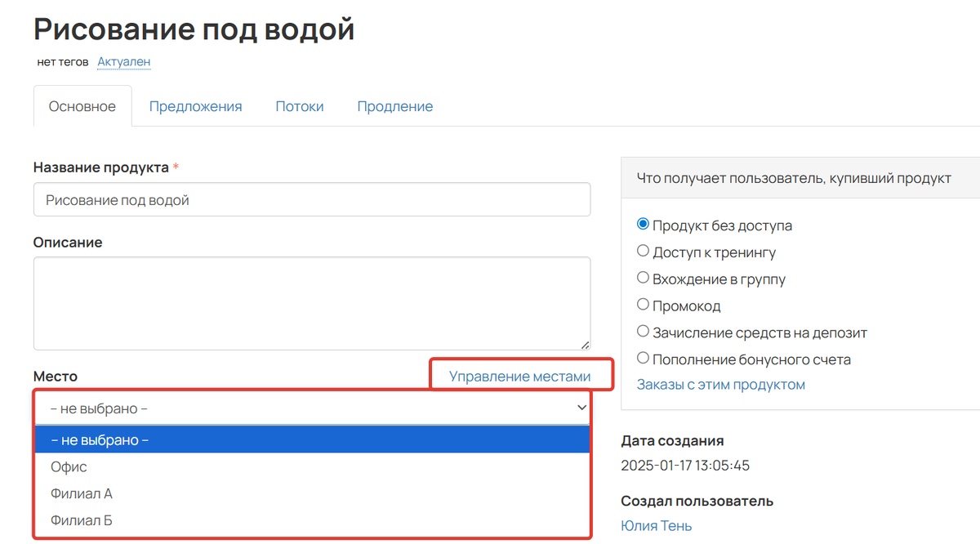Enable 'Зачисление средств на депозит' option
The image size is (980, 544).
pos(643,332)
